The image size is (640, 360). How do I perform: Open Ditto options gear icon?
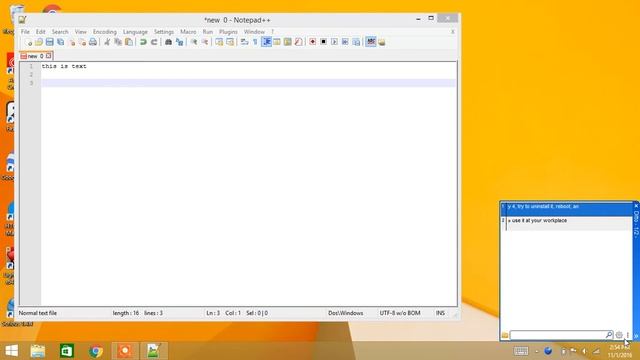(619, 335)
